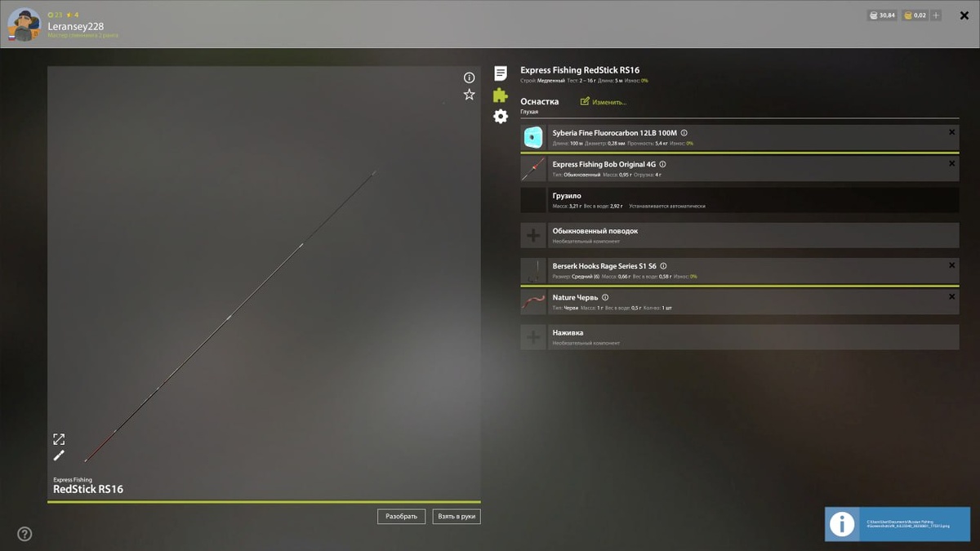Open the gear settings tab
The height and width of the screenshot is (551, 980).
click(501, 117)
